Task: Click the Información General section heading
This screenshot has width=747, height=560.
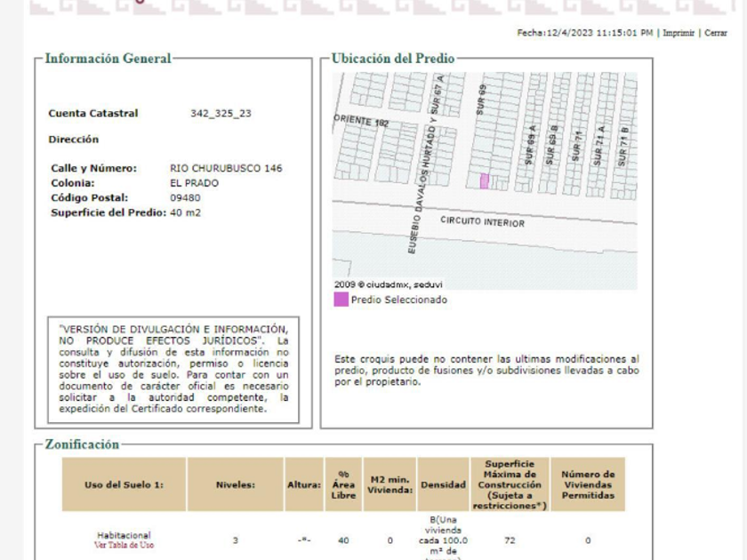Action: (108, 58)
